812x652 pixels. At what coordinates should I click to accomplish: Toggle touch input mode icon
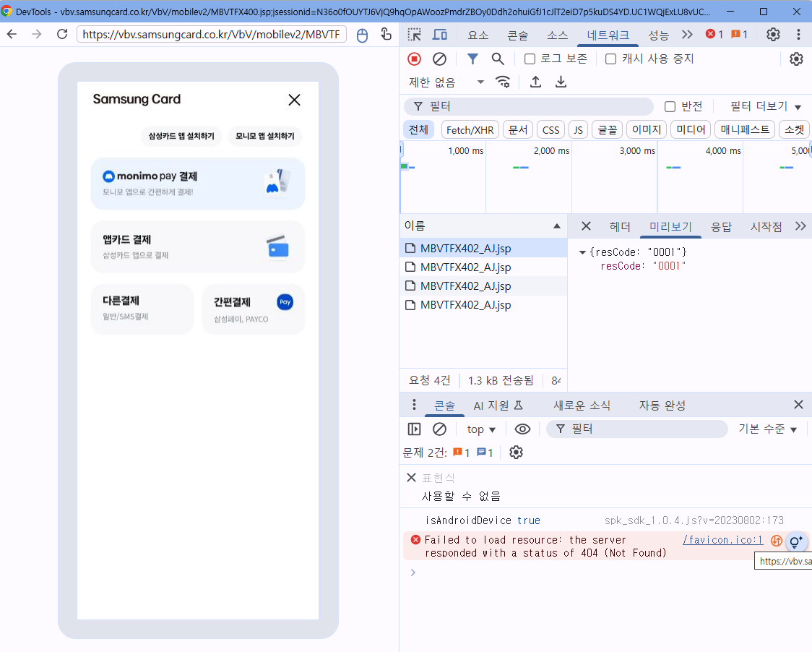386,34
